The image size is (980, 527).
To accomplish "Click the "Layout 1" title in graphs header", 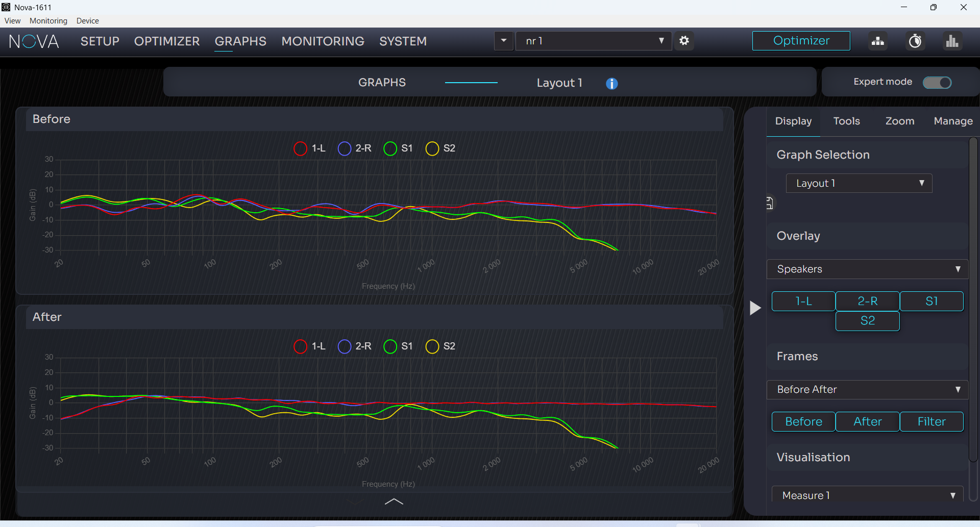I will click(559, 83).
